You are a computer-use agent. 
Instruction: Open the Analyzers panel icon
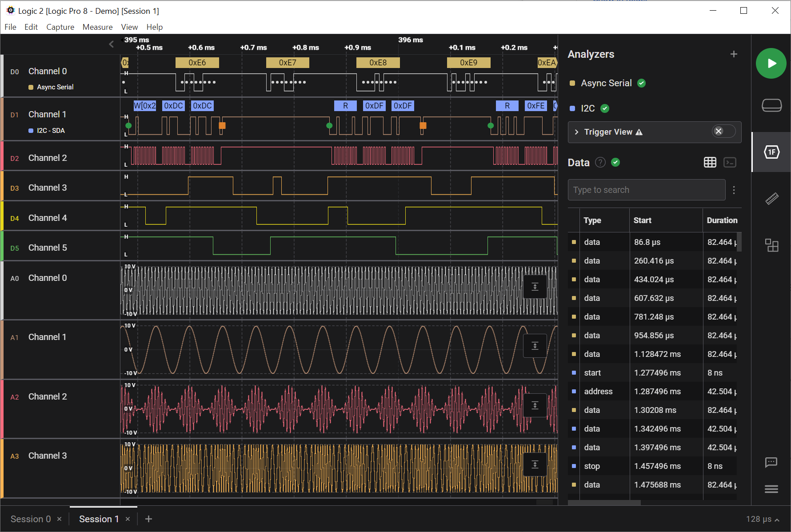771,152
